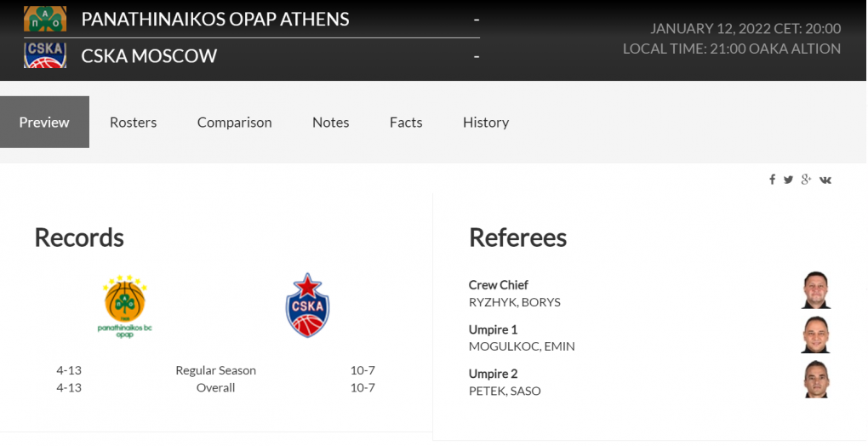
Task: Go to History tab
Action: [486, 123]
